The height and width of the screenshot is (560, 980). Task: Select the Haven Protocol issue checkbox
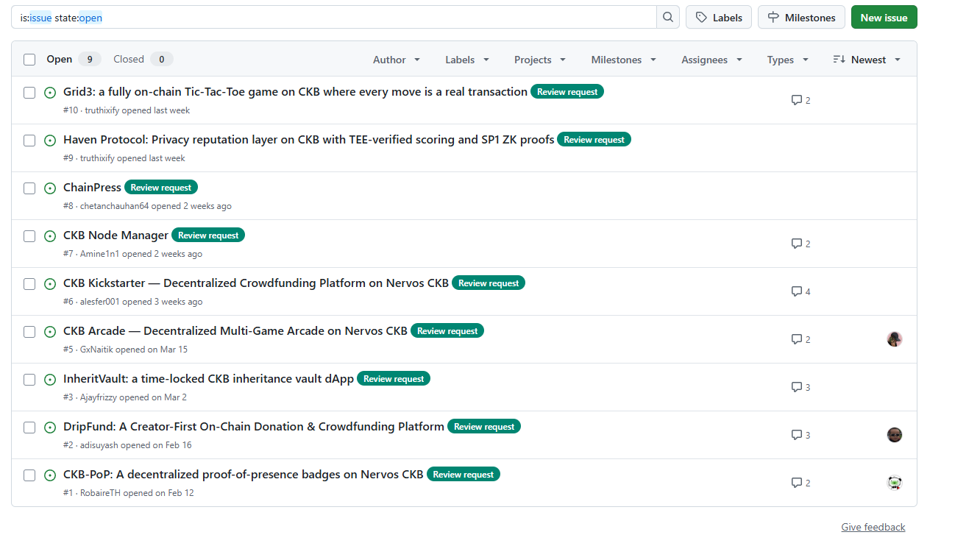29,141
